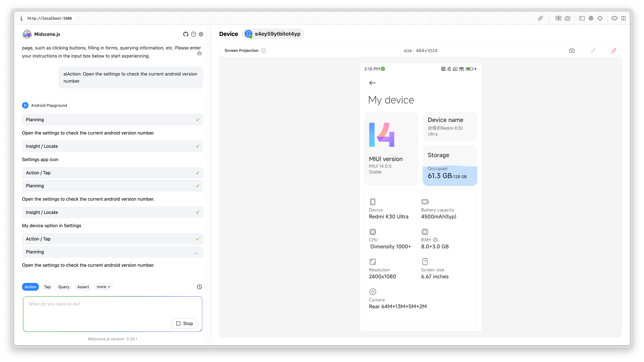Click Screen Projection info icon

(264, 51)
